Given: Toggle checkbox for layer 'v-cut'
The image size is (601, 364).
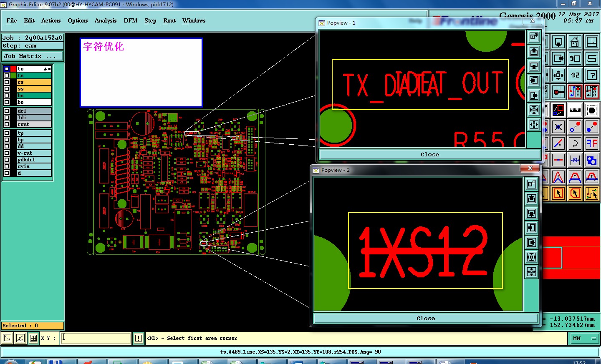Looking at the screenshot, I should (7, 153).
